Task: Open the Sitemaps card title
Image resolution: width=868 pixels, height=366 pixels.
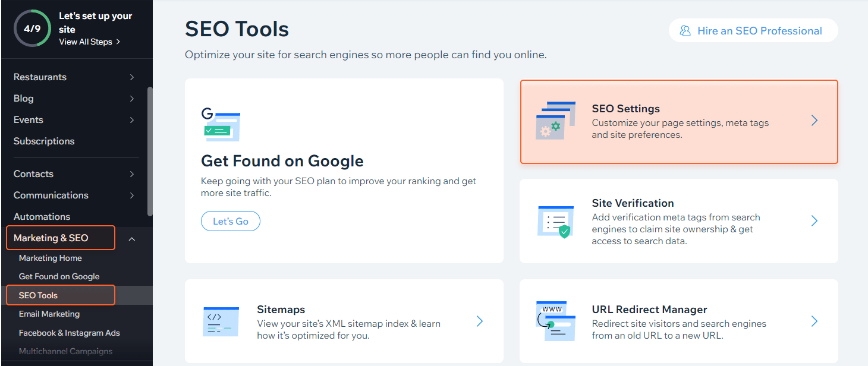Action: click(x=281, y=310)
